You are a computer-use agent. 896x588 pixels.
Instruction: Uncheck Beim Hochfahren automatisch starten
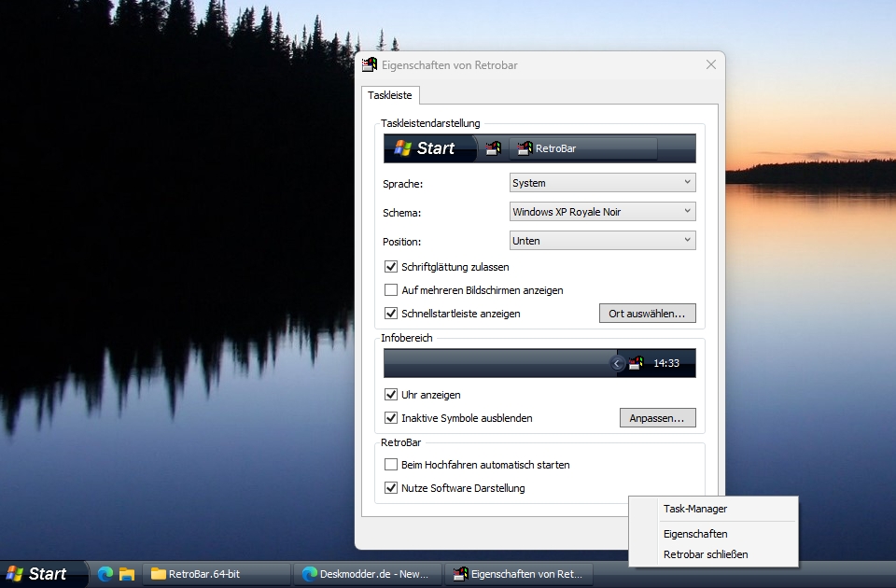tap(391, 464)
